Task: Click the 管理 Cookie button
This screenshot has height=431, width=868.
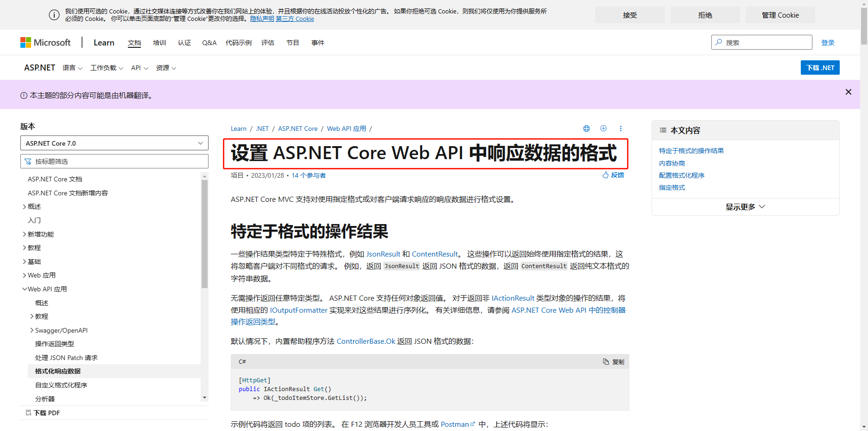Action: pyautogui.click(x=780, y=15)
